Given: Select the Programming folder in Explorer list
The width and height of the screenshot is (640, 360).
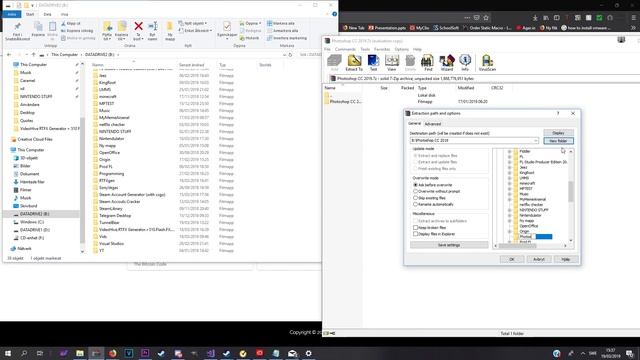Looking at the screenshot, I should [111, 173].
